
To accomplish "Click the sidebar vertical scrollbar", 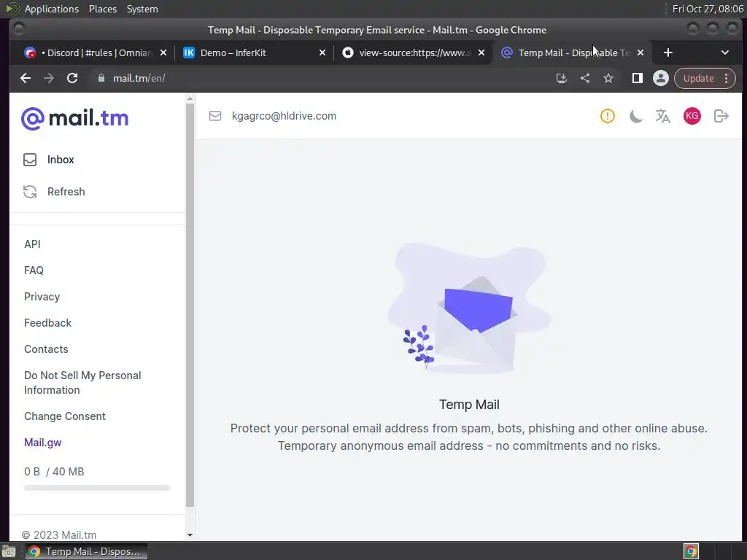I will coord(190,305).
